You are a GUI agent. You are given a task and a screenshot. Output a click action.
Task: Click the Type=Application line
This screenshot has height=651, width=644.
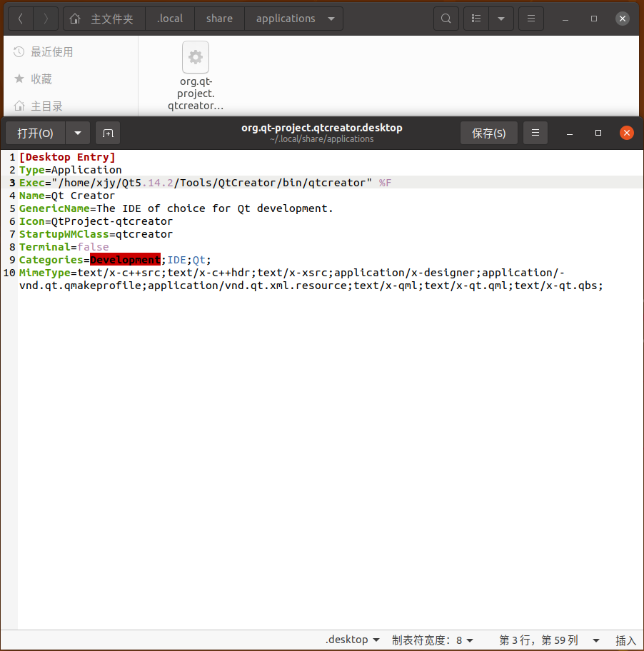coord(70,170)
